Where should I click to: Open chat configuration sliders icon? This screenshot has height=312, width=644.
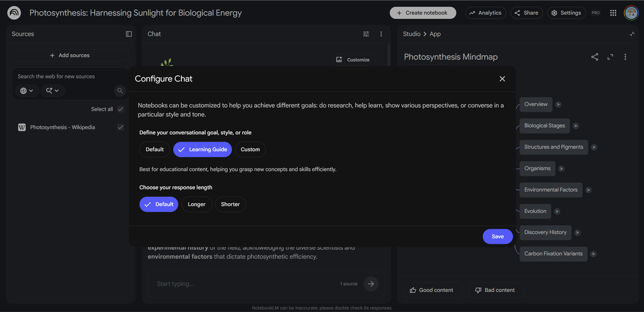click(x=366, y=34)
